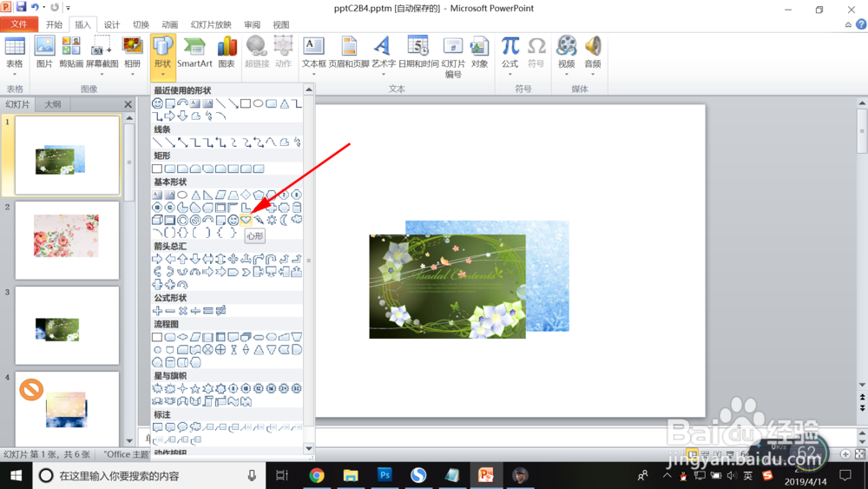Select the 5-Point Star under 星与旗帜

pyautogui.click(x=194, y=389)
